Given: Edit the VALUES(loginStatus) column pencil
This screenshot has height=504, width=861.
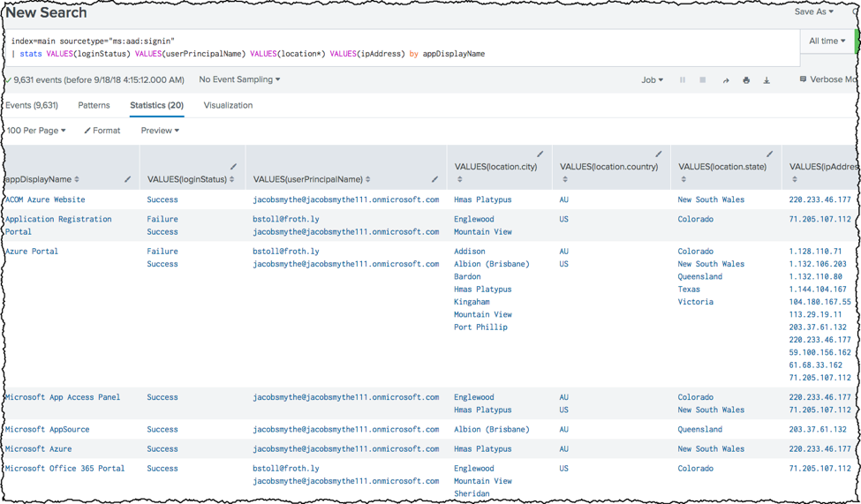Looking at the screenshot, I should point(234,166).
